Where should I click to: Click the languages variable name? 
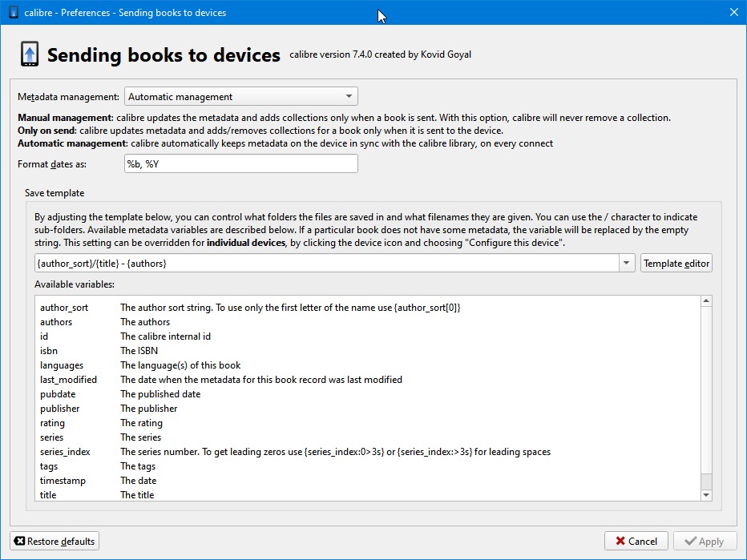[x=62, y=365]
